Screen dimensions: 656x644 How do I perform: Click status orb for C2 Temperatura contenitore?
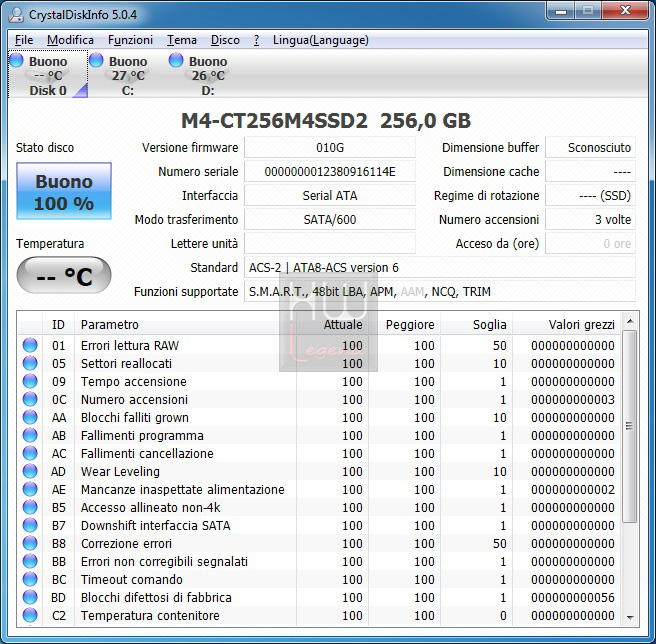30,615
